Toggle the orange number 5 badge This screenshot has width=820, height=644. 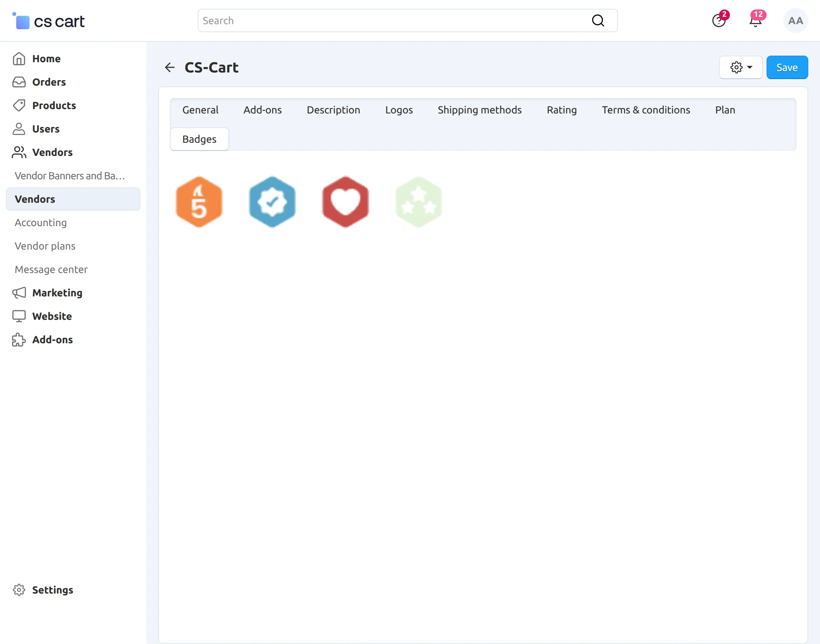[x=199, y=202]
